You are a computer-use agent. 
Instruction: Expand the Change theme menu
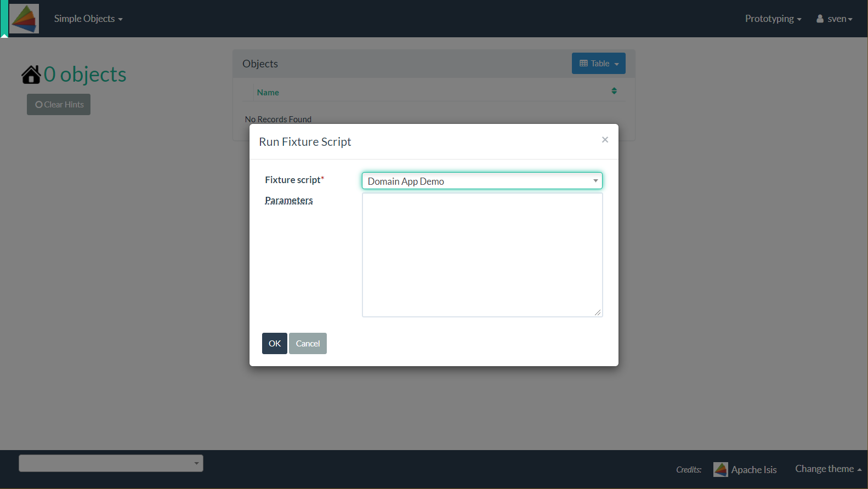[x=828, y=469]
